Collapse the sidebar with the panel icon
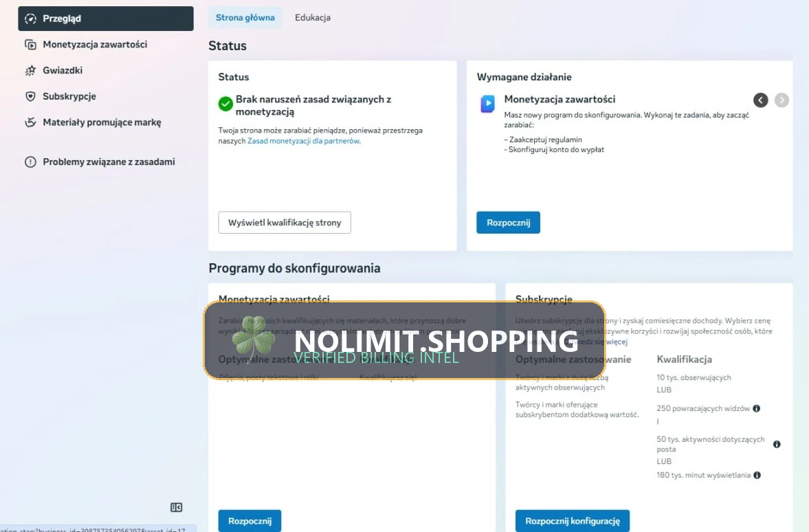The image size is (809, 532). [177, 507]
